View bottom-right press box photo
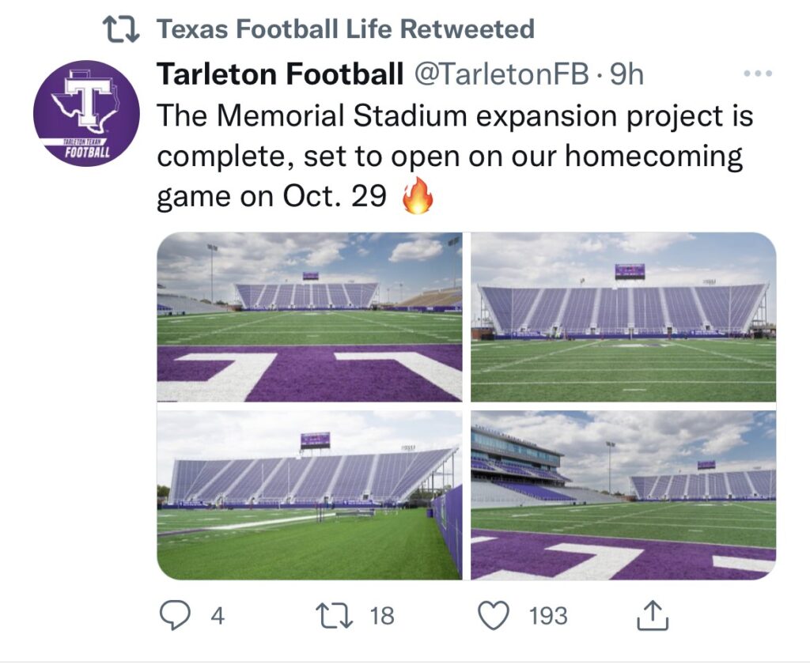810x672 pixels. coord(623,495)
